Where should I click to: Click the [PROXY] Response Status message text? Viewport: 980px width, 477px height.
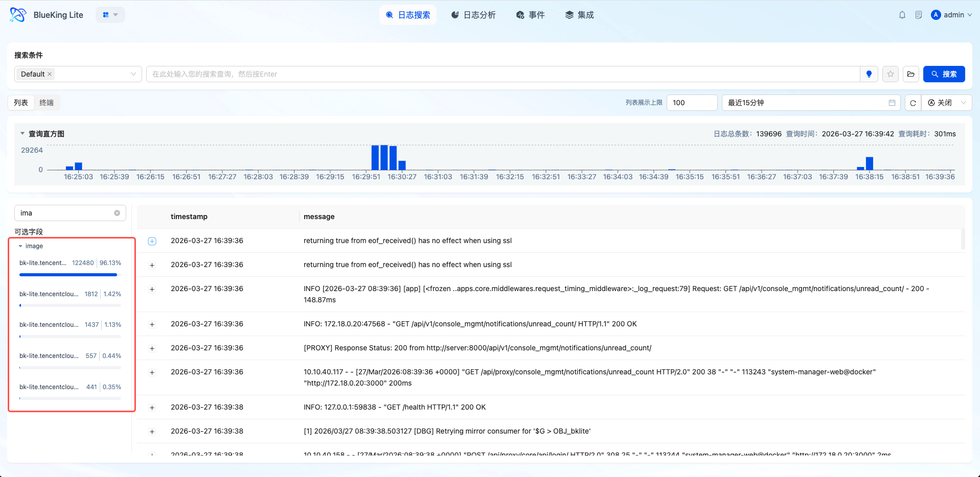pyautogui.click(x=477, y=348)
